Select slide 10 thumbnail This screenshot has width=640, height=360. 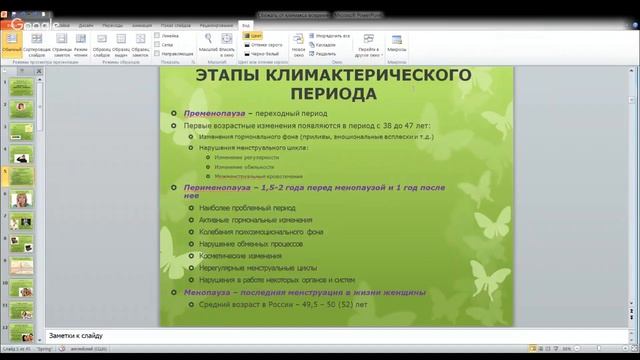[x=21, y=288]
